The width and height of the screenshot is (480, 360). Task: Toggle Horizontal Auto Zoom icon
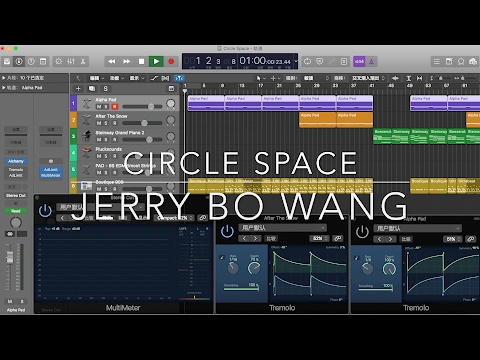[420, 78]
